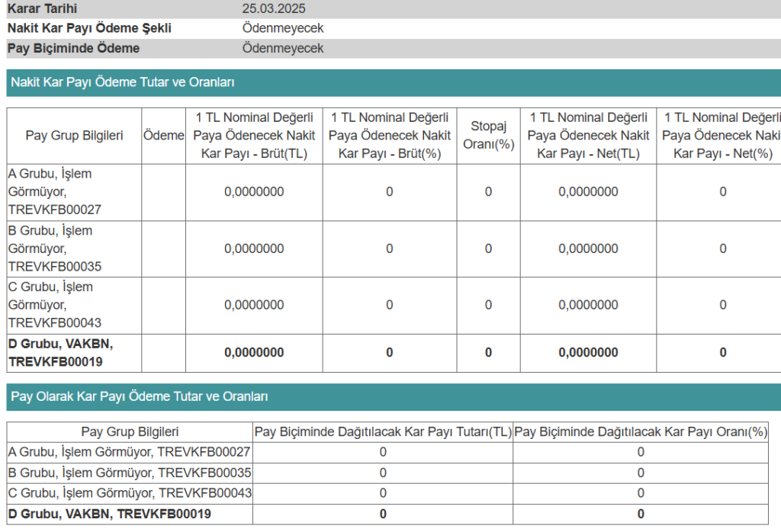781x532 pixels.
Task: Click the Pay Biçiminde Ödeme value Ödenmeyecek
Action: click(x=282, y=48)
